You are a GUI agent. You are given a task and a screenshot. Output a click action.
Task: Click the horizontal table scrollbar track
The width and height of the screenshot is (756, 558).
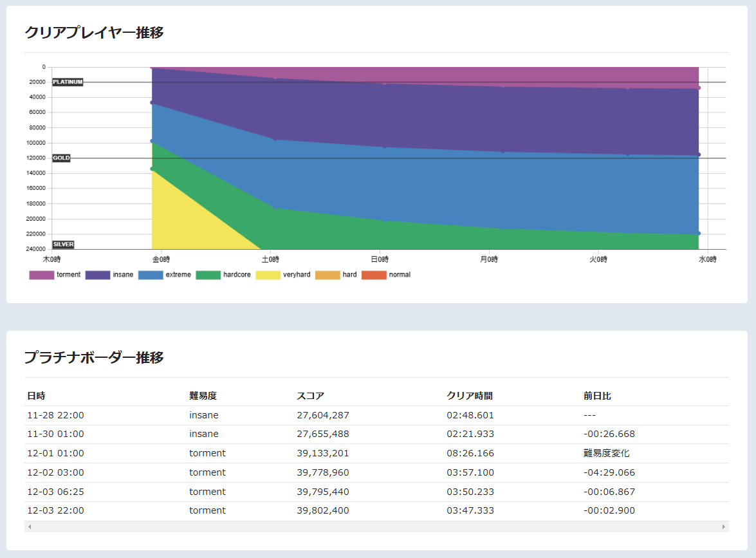tap(376, 527)
